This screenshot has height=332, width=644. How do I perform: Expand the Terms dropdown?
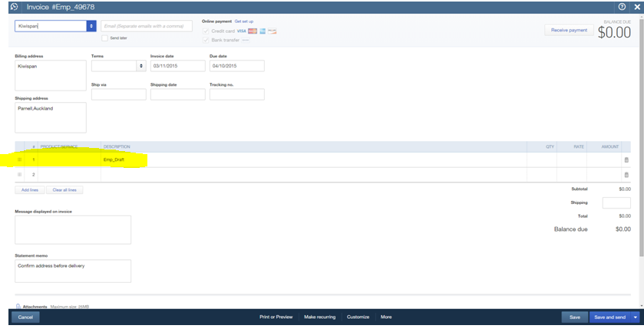click(140, 66)
